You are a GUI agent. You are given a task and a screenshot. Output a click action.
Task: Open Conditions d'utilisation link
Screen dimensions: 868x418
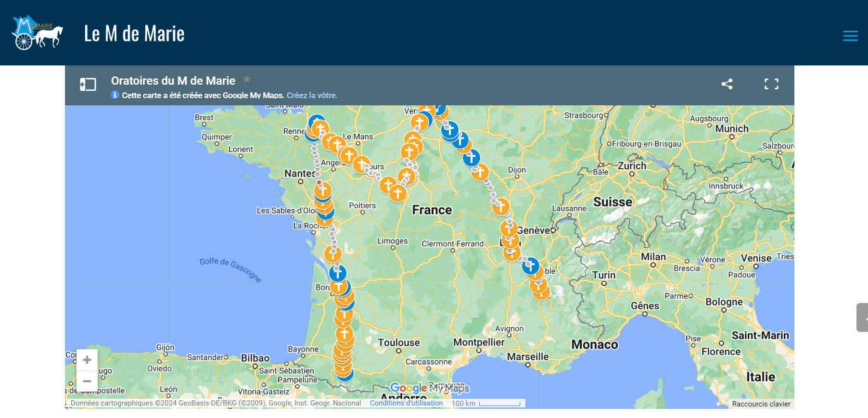[x=406, y=403]
